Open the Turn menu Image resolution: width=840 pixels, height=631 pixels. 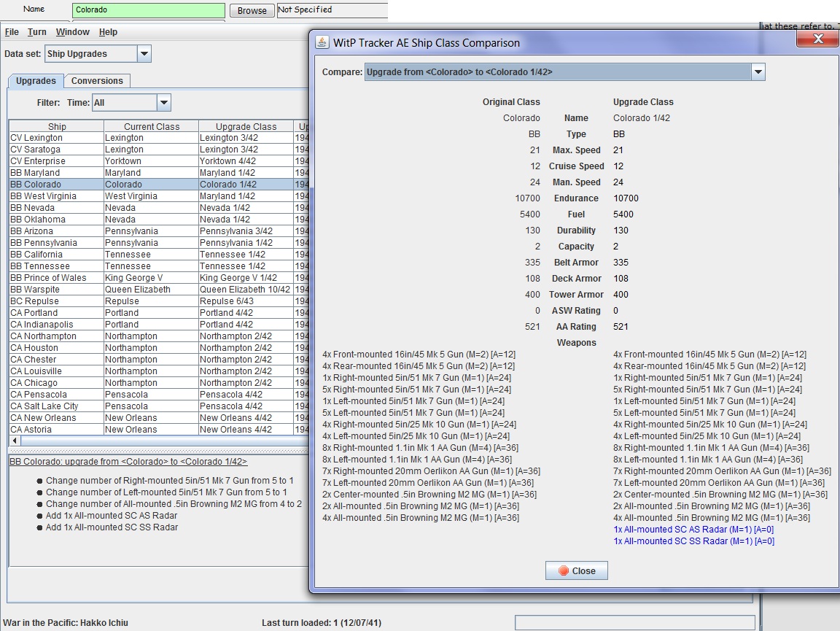(x=37, y=32)
